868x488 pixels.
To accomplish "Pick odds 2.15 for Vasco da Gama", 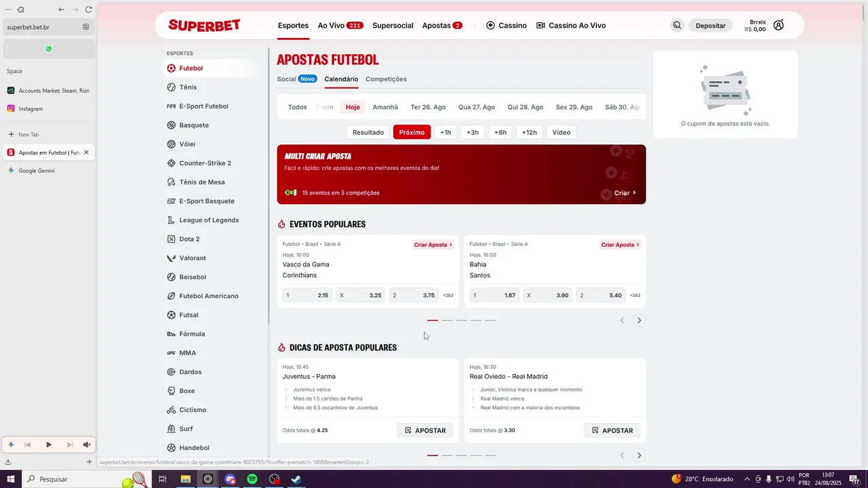I will point(307,296).
